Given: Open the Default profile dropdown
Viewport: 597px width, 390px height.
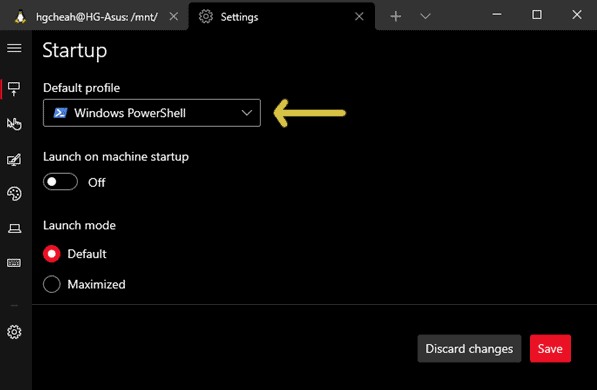Looking at the screenshot, I should [x=152, y=113].
